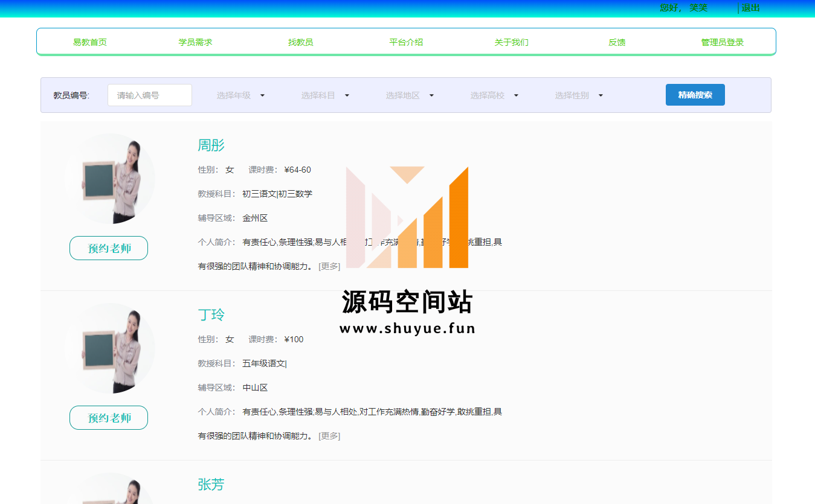This screenshot has height=504, width=815.
Task: Open teacher name 张芳
Action: coord(211,485)
